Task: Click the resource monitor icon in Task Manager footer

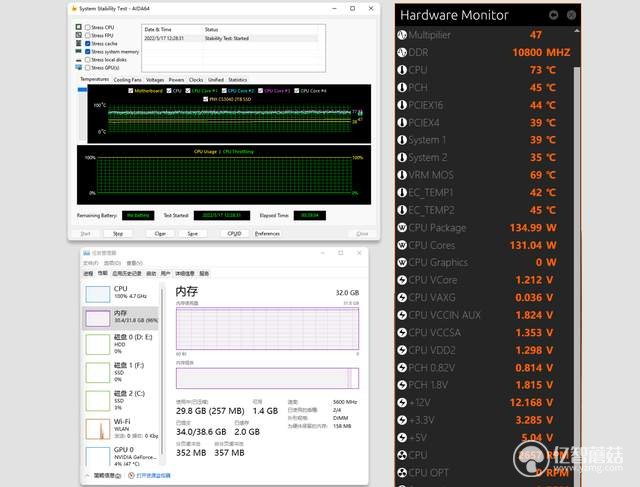Action: point(131,476)
